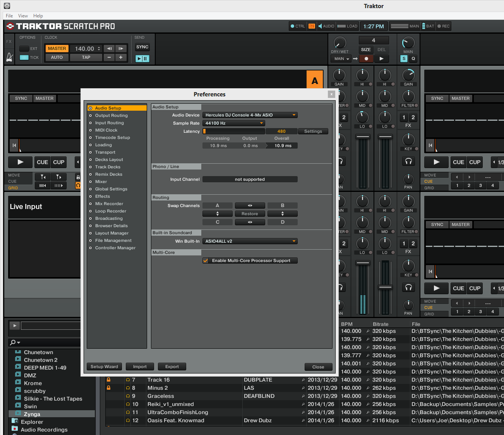
Task: Toggle the Q quantize button under MAIN
Action: pos(413,59)
